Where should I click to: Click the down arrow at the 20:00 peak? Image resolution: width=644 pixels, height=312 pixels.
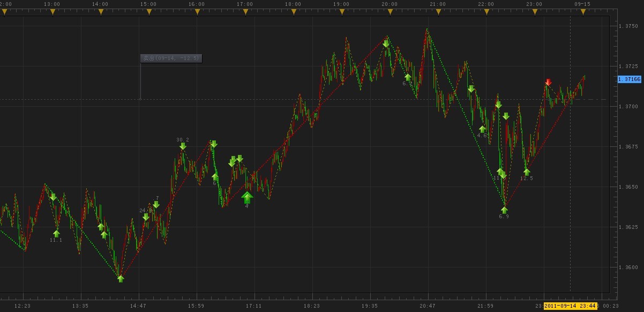point(386,44)
